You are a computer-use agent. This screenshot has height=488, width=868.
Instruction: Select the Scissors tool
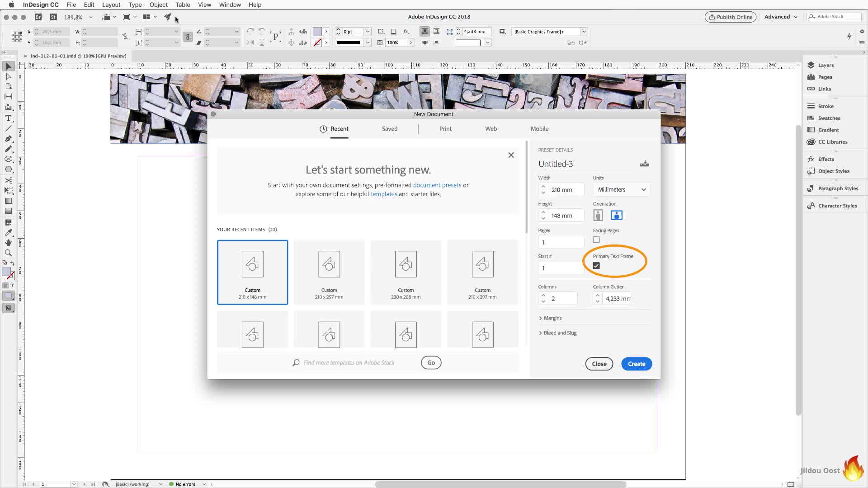point(8,180)
